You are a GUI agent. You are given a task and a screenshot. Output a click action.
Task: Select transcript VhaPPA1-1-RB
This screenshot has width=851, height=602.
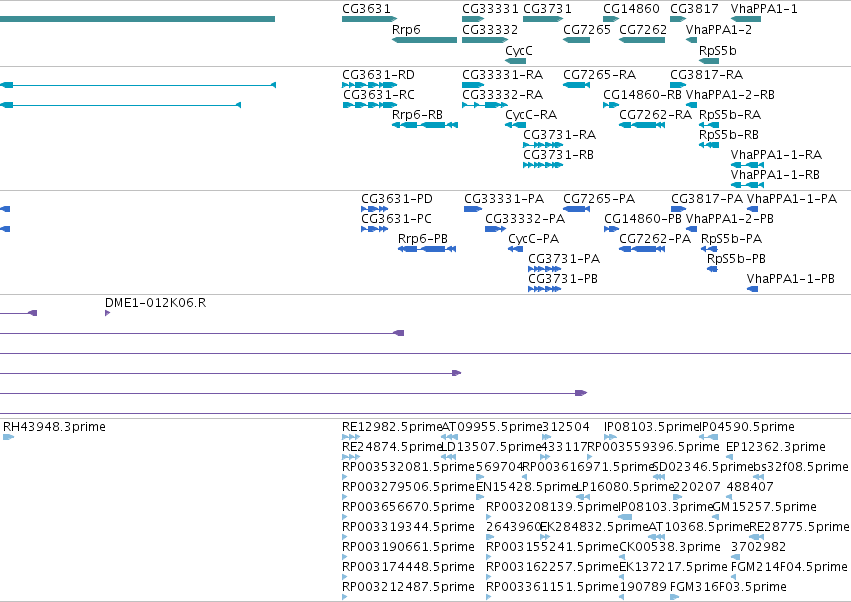[775, 175]
